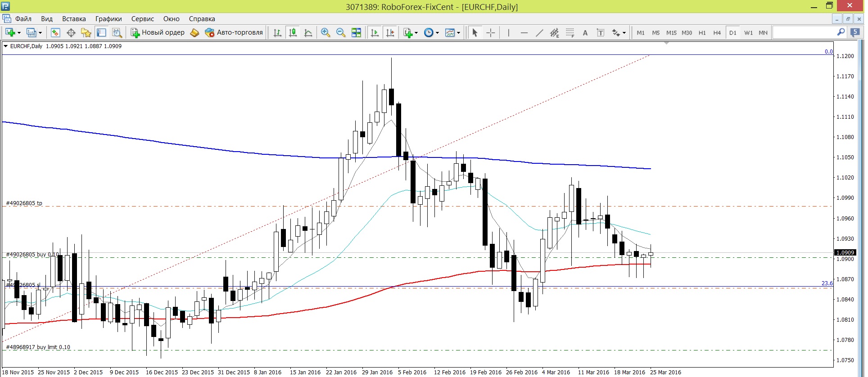Open the Справка menu
Screen dimensions: 868x377
202,19
